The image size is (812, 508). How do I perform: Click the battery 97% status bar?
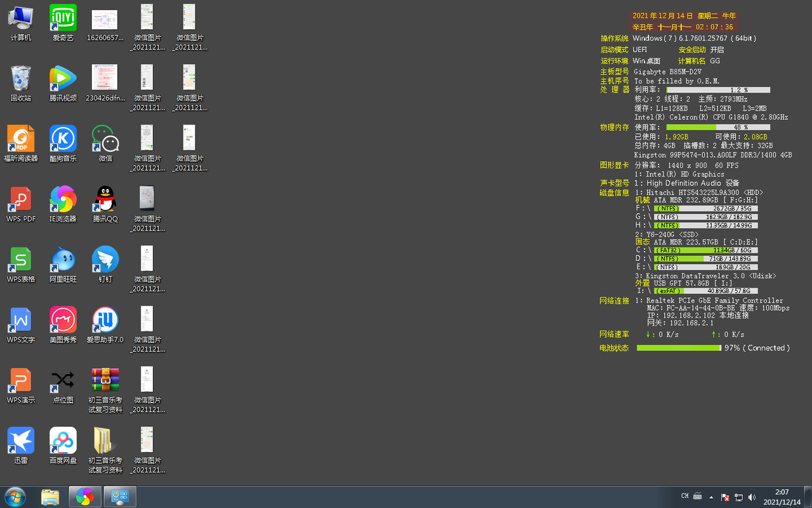679,348
